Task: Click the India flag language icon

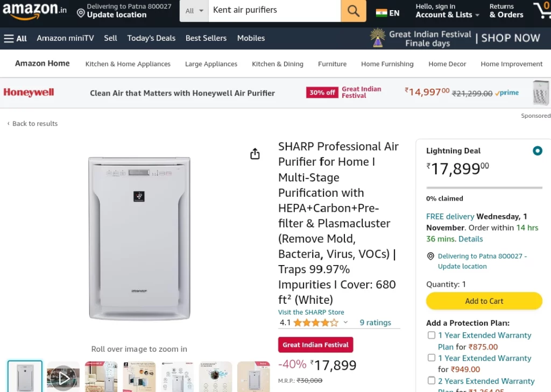Action: click(x=382, y=13)
